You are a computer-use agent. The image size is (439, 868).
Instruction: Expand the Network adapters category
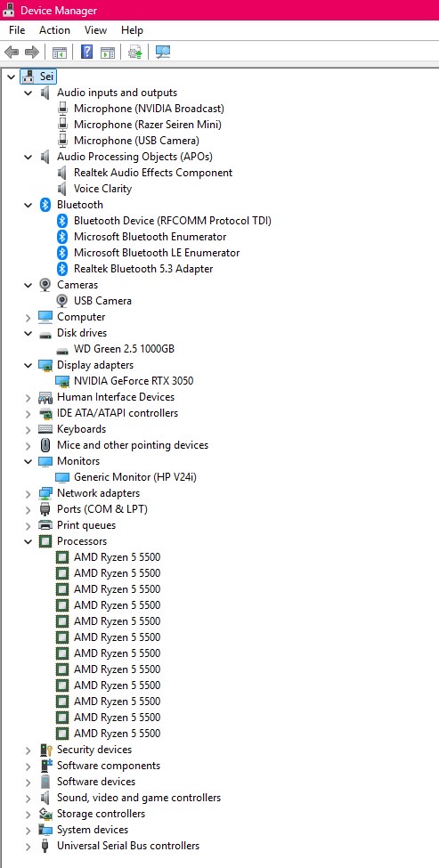click(x=28, y=493)
